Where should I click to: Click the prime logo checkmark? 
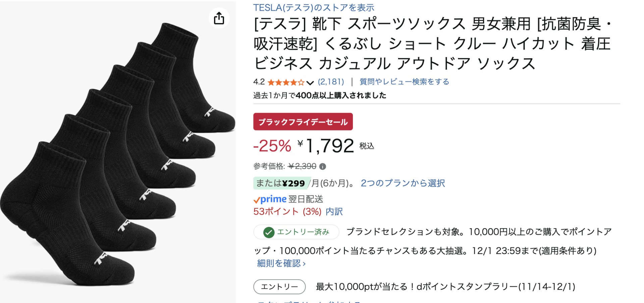(x=257, y=200)
